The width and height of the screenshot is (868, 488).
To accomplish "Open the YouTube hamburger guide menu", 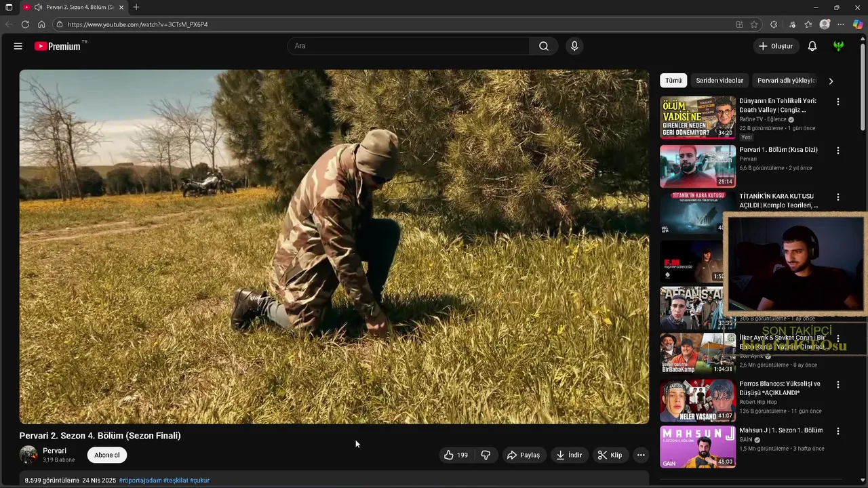I will point(18,46).
